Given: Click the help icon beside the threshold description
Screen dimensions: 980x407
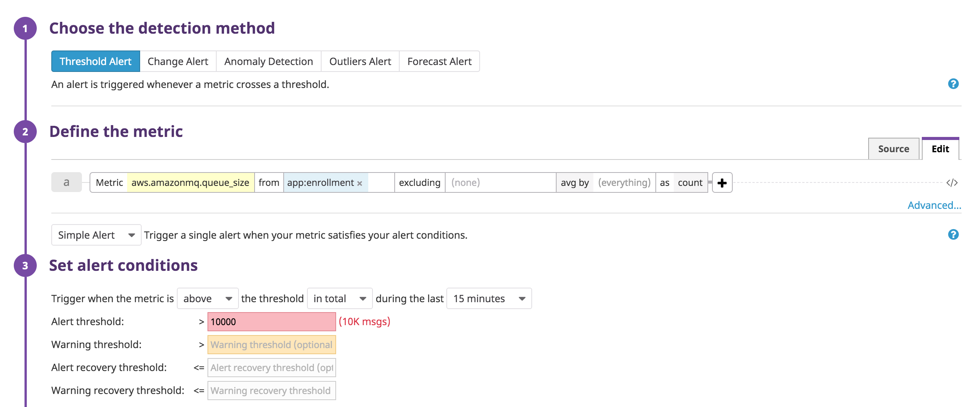Looking at the screenshot, I should point(954,84).
